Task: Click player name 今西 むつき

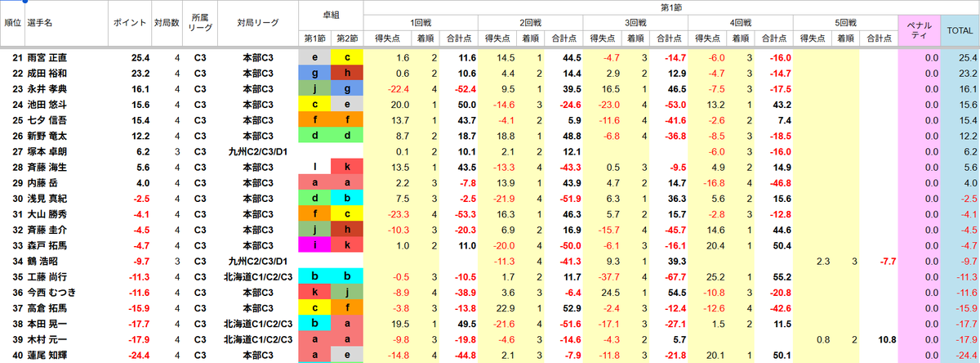Action: 51,292
